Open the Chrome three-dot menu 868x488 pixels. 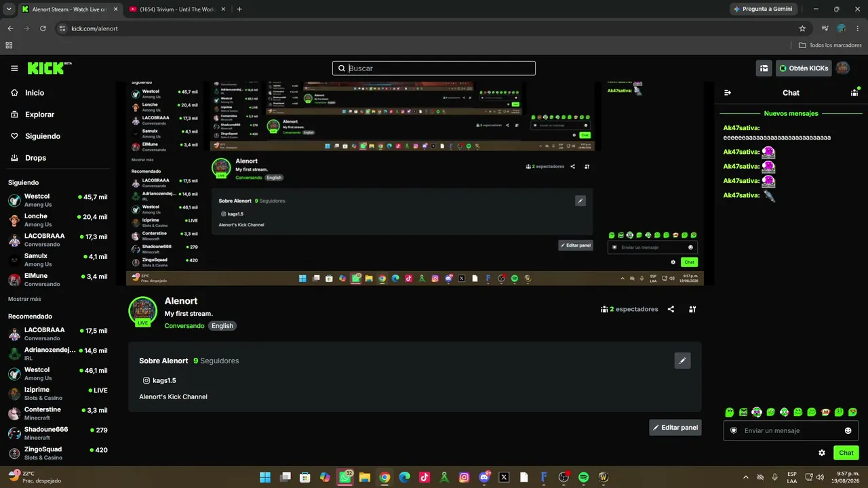(858, 28)
